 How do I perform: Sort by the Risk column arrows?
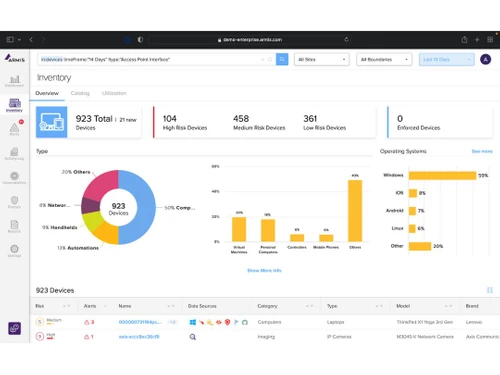(x=67, y=306)
